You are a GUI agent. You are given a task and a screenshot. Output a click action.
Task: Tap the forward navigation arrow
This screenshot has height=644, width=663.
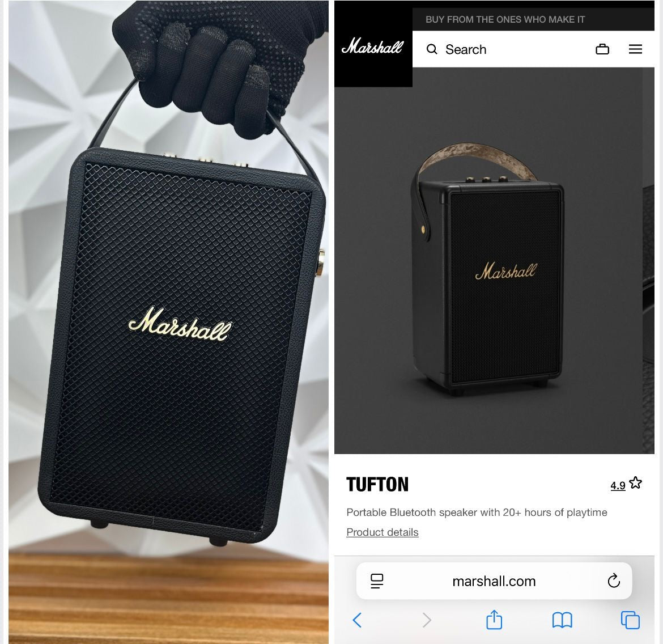pyautogui.click(x=427, y=620)
